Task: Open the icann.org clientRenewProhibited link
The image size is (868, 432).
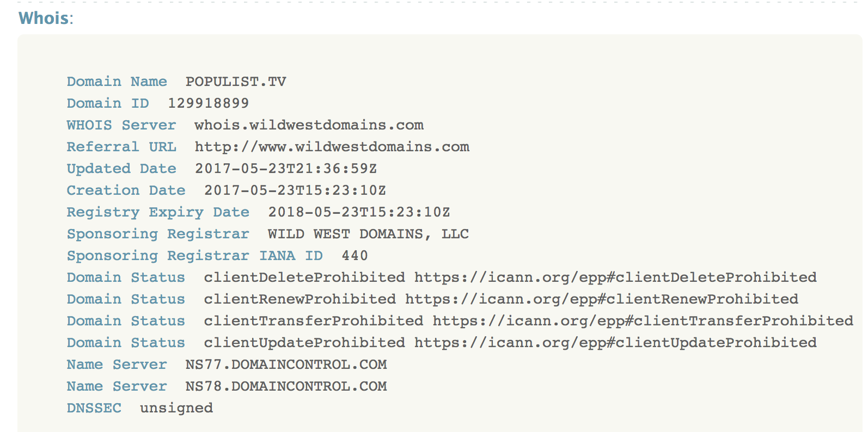Action: pyautogui.click(x=602, y=299)
